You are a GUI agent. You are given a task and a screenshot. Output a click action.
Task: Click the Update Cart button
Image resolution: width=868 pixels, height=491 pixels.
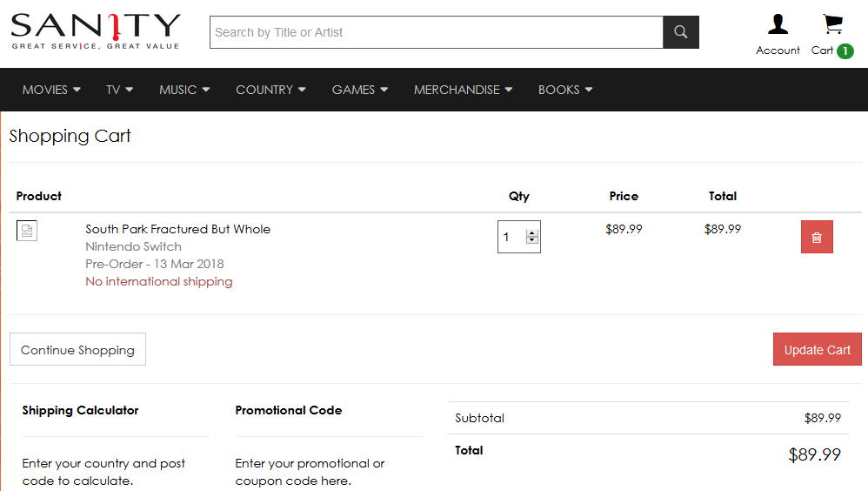(x=817, y=349)
